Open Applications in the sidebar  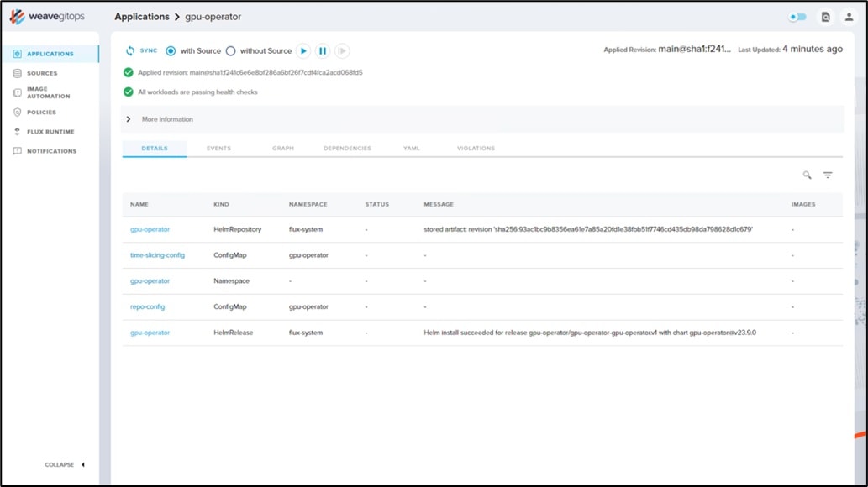[x=50, y=54]
